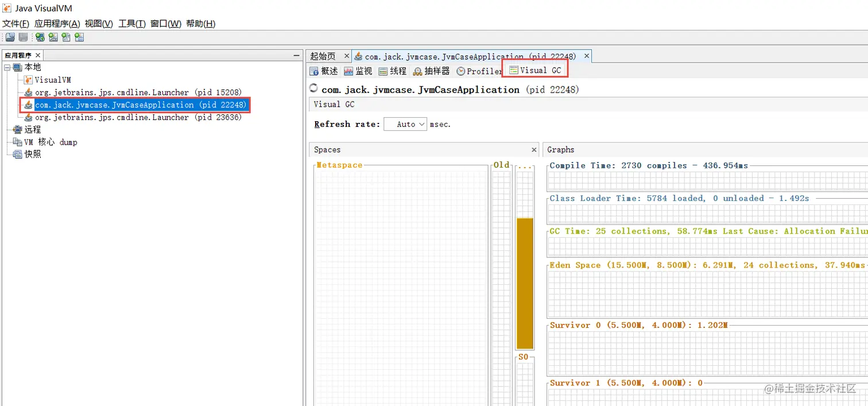Click the greyed-out Save toolbar icon
Screen dimensions: 868x406
pos(23,37)
